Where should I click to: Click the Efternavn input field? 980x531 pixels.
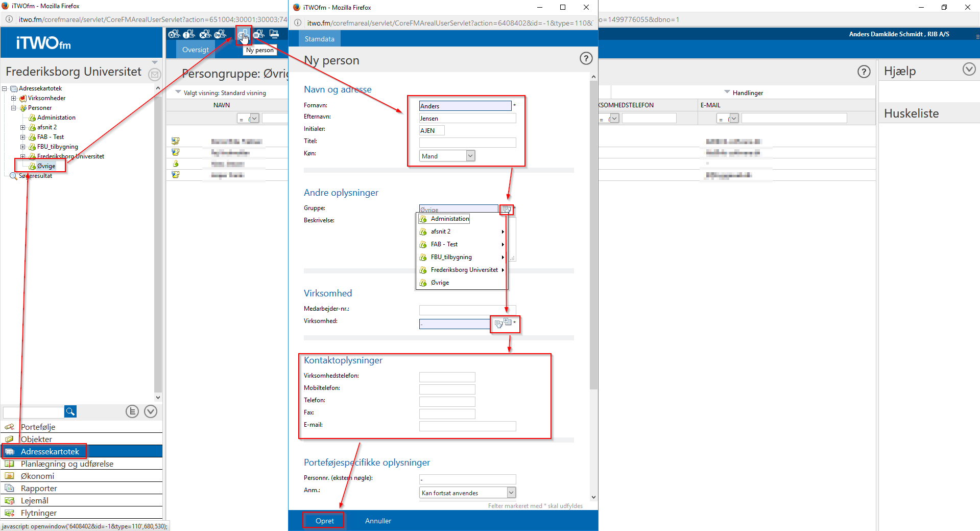point(467,119)
